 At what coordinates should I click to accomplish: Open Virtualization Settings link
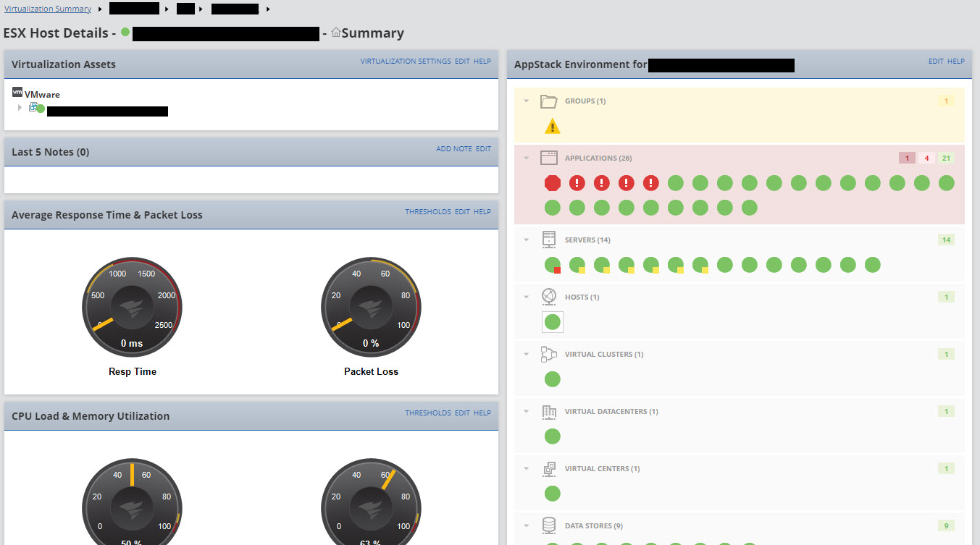406,62
